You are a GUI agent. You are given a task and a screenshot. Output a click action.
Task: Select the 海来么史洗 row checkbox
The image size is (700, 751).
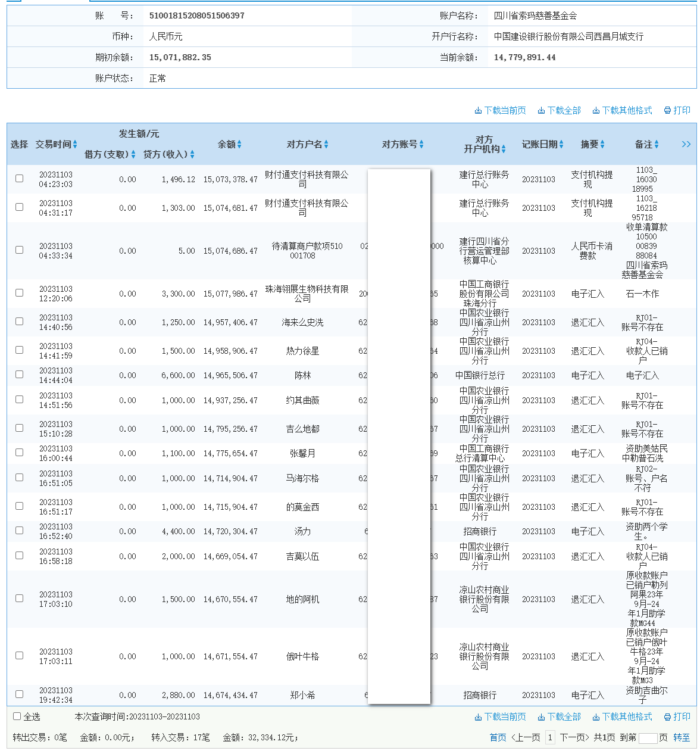click(x=20, y=321)
